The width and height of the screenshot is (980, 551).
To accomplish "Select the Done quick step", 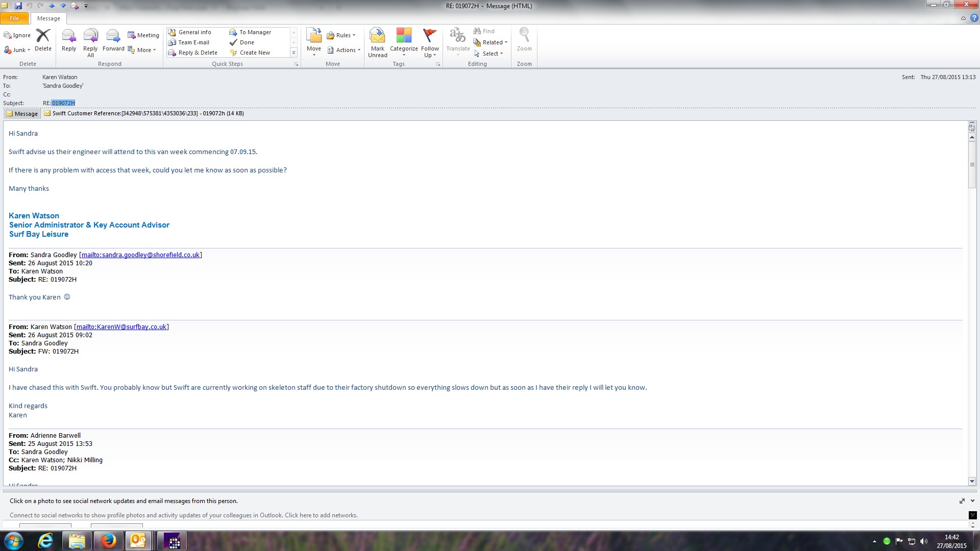I will (247, 42).
